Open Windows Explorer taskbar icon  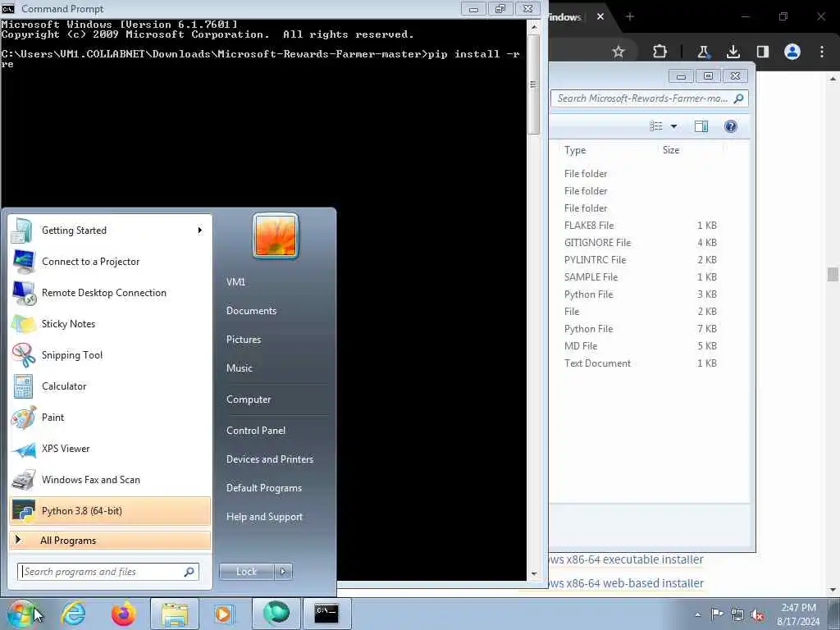175,614
